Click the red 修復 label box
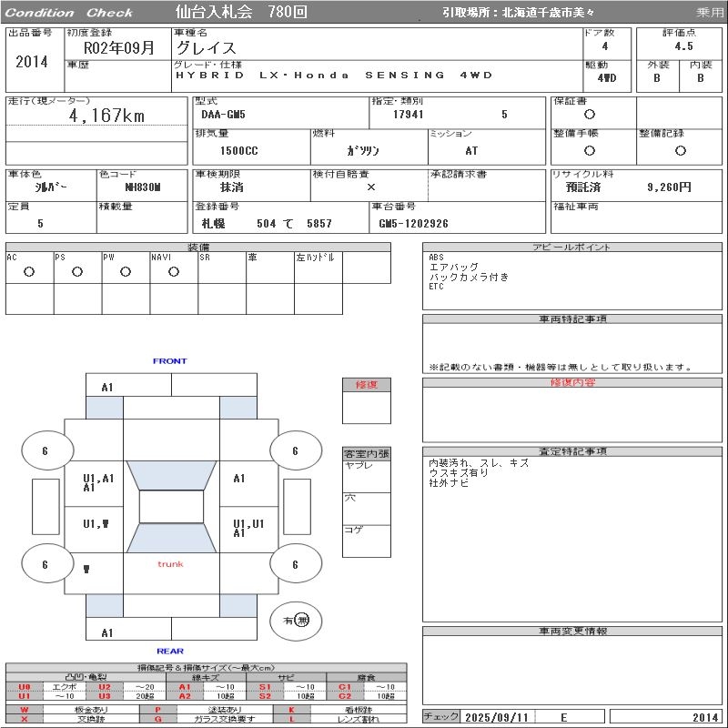Viewport: 728px width, 728px height. (x=366, y=385)
